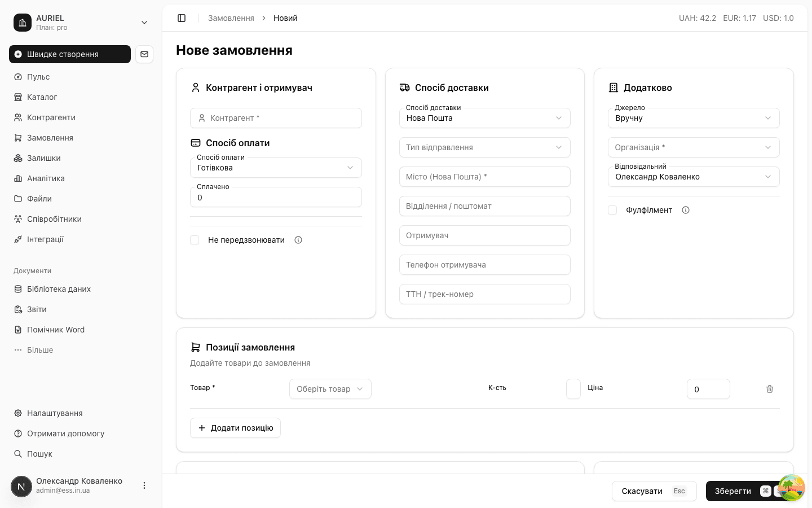Focus the Контрагент input field
This screenshot has width=812, height=508.
tap(276, 118)
